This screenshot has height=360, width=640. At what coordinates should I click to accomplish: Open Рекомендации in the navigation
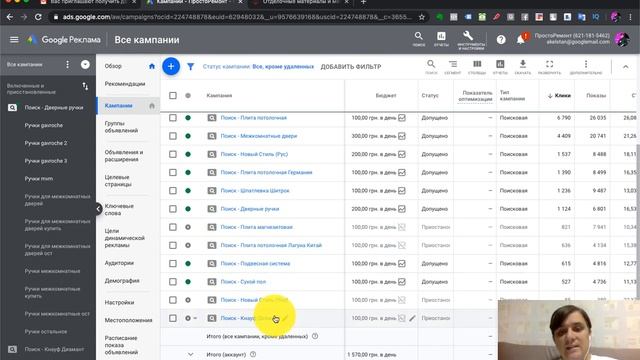(x=124, y=84)
